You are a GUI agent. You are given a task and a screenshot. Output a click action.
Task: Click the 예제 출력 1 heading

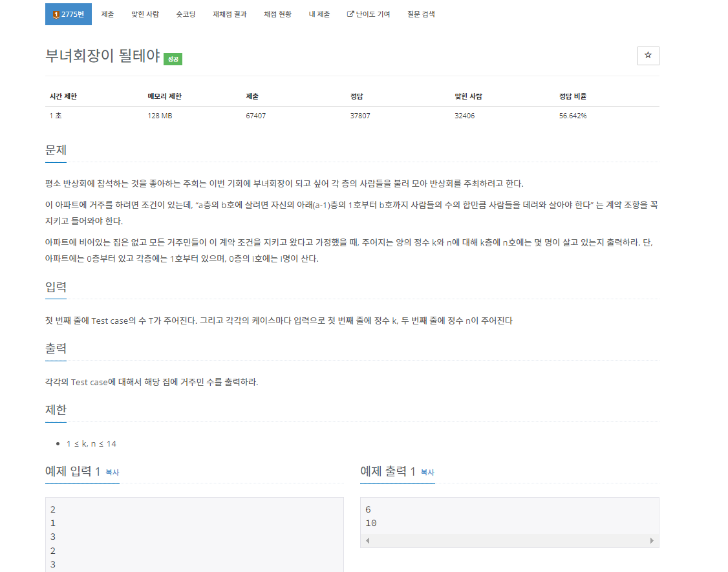coord(388,472)
